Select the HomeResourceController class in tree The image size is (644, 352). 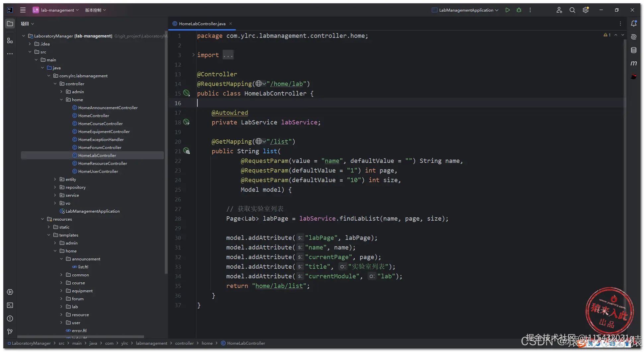(x=103, y=163)
